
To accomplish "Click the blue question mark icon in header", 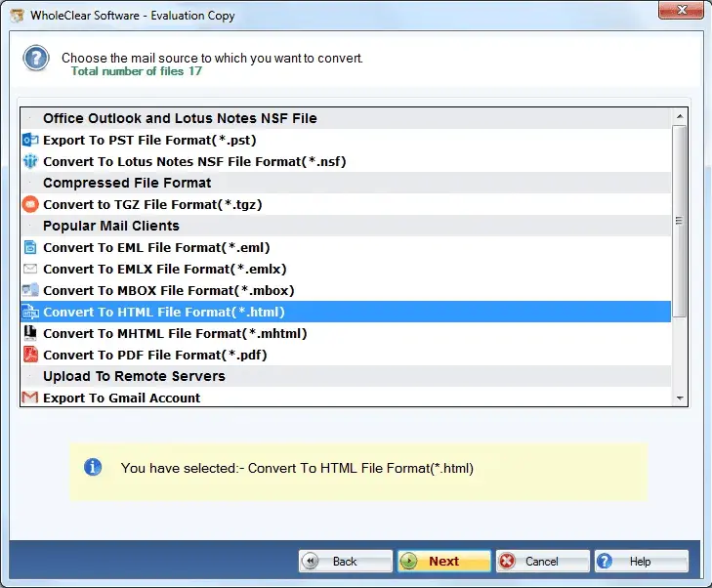I will coord(36,59).
